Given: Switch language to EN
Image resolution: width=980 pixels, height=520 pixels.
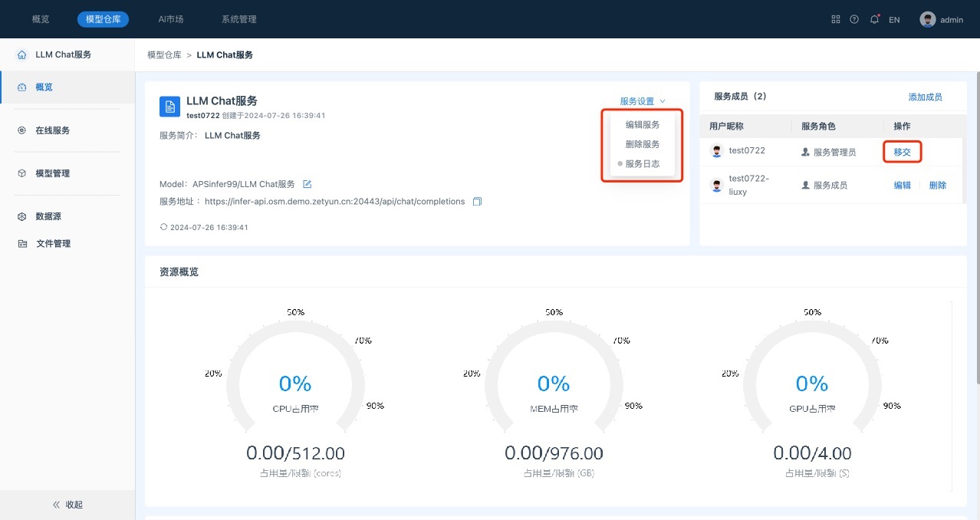Looking at the screenshot, I should pos(894,20).
